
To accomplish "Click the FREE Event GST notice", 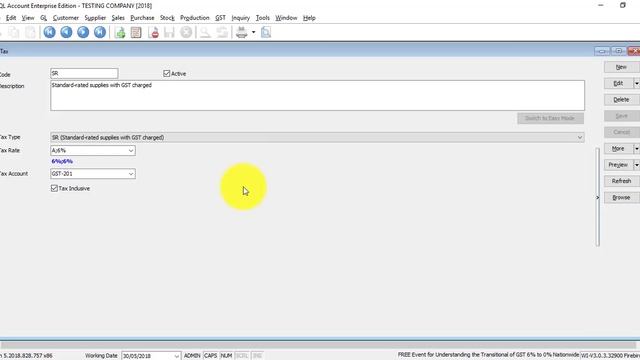I will tap(488, 355).
